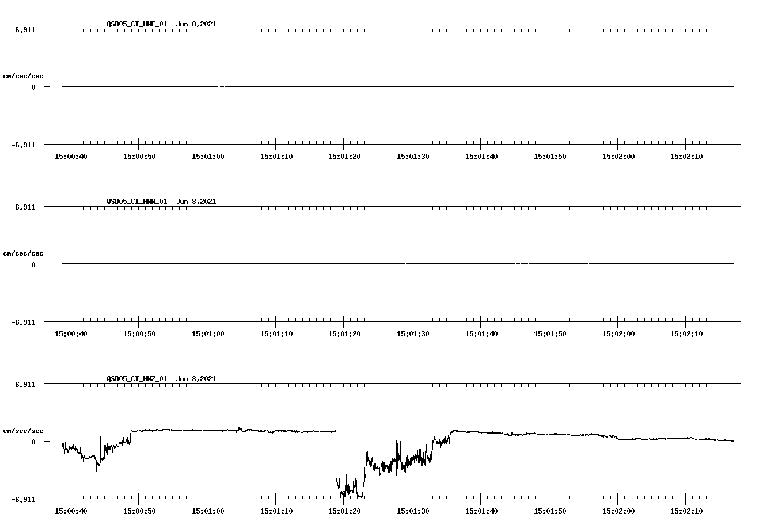Click the 15:00:50 time label under HNN plot

click(139, 334)
